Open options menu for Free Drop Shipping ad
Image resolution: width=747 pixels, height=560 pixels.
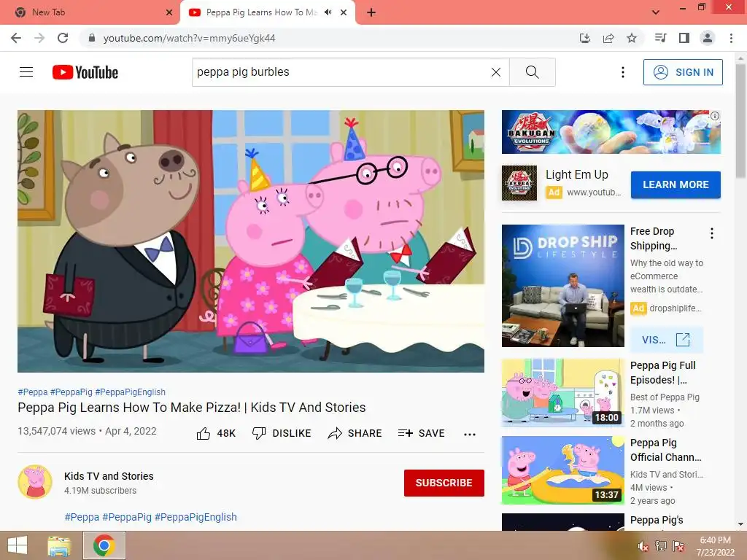click(712, 233)
